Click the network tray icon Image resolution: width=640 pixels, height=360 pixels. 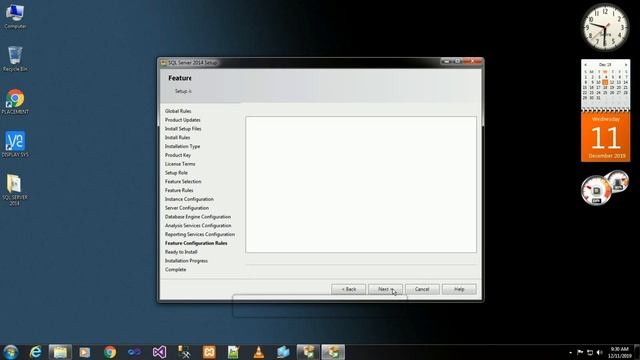click(590, 352)
